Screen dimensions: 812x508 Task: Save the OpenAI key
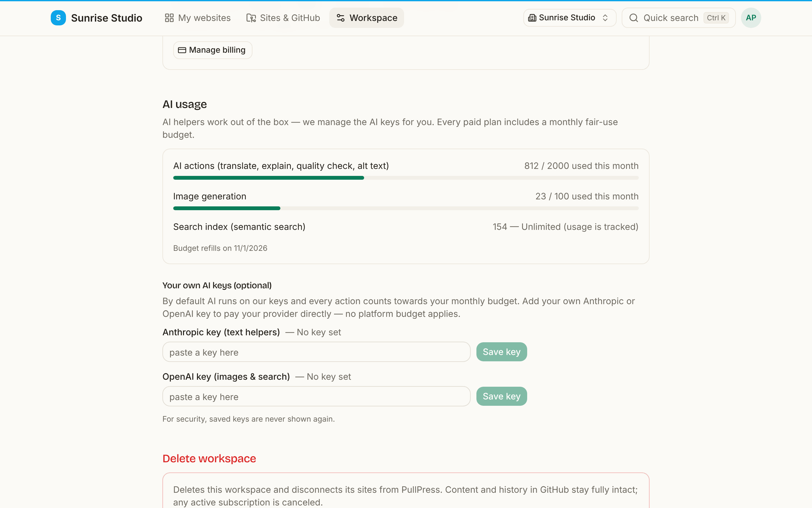501,397
